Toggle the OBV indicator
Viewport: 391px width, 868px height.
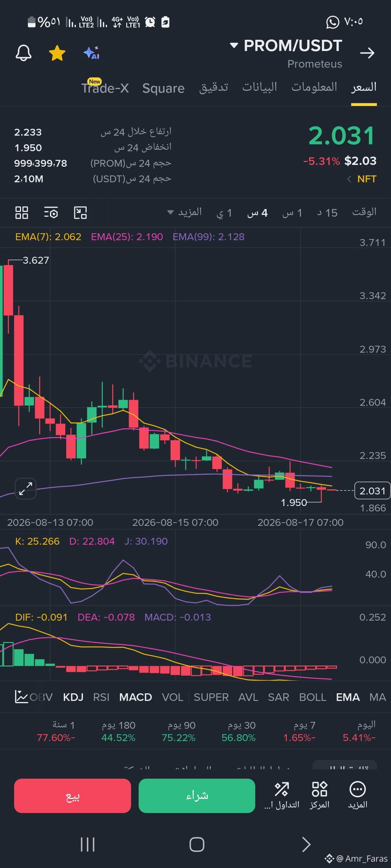(x=41, y=697)
